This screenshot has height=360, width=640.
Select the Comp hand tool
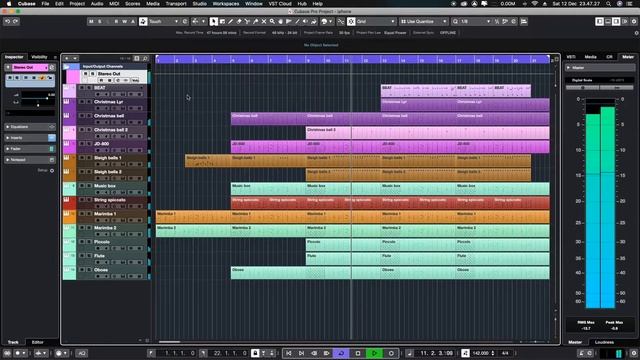pos(280,21)
